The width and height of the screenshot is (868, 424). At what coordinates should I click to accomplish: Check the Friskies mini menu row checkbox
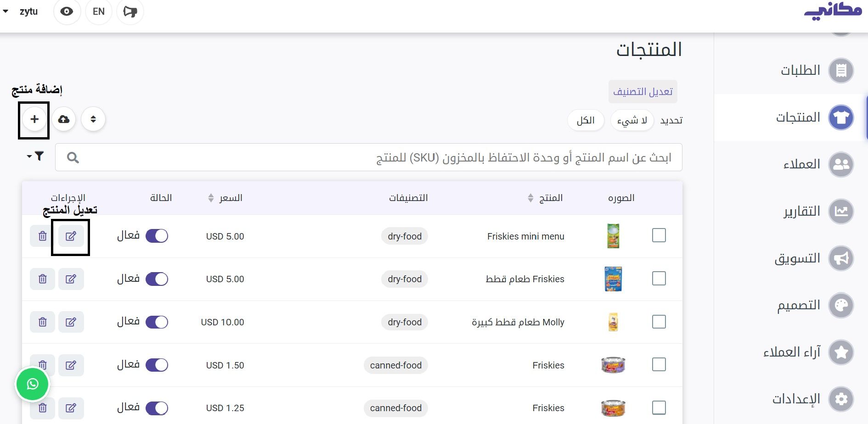pos(659,235)
